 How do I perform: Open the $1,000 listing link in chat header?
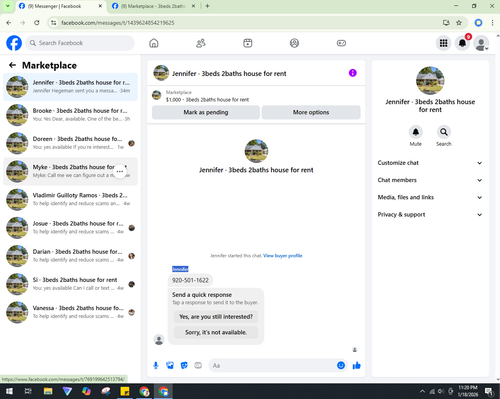(x=207, y=100)
